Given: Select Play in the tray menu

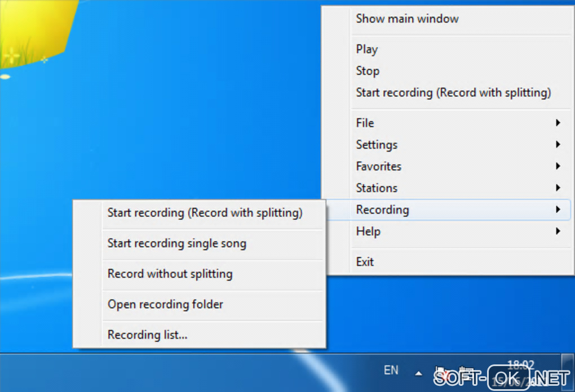Looking at the screenshot, I should click(x=448, y=49).
